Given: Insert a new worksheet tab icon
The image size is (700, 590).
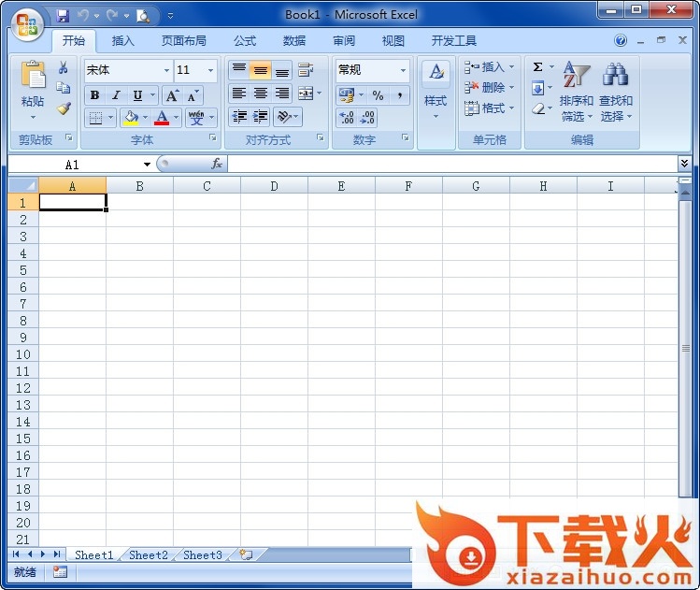Looking at the screenshot, I should (246, 554).
